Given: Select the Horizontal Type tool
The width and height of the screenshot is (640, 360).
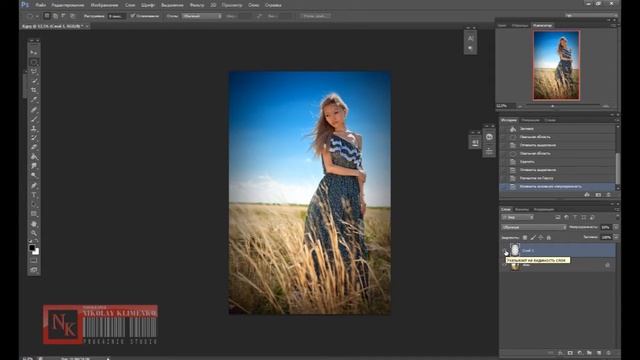Looking at the screenshot, I should pos(34,195).
